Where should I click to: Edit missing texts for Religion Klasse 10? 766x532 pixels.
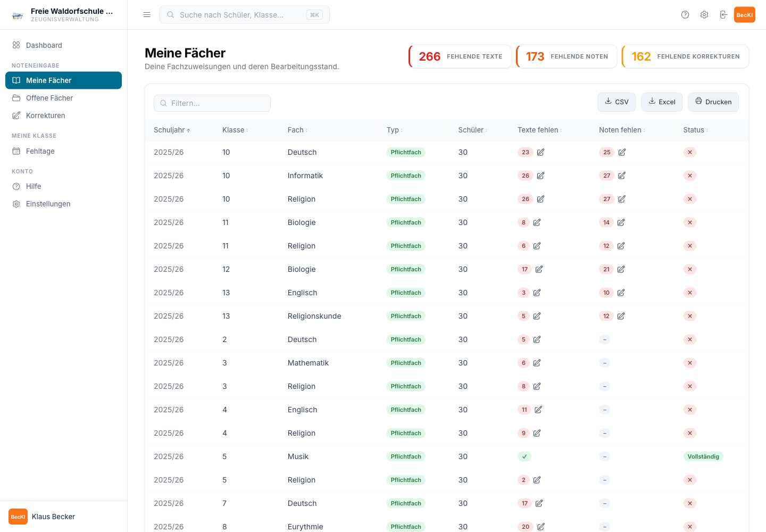click(540, 199)
